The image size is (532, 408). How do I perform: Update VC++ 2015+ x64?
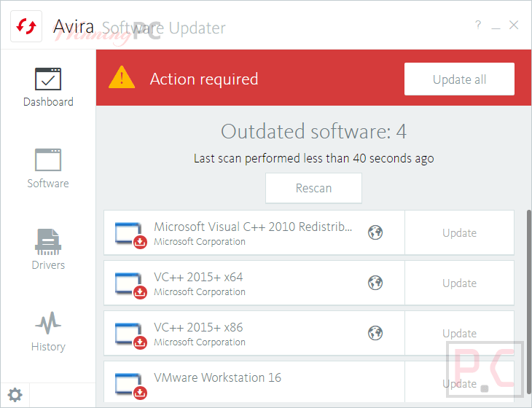[x=459, y=283]
